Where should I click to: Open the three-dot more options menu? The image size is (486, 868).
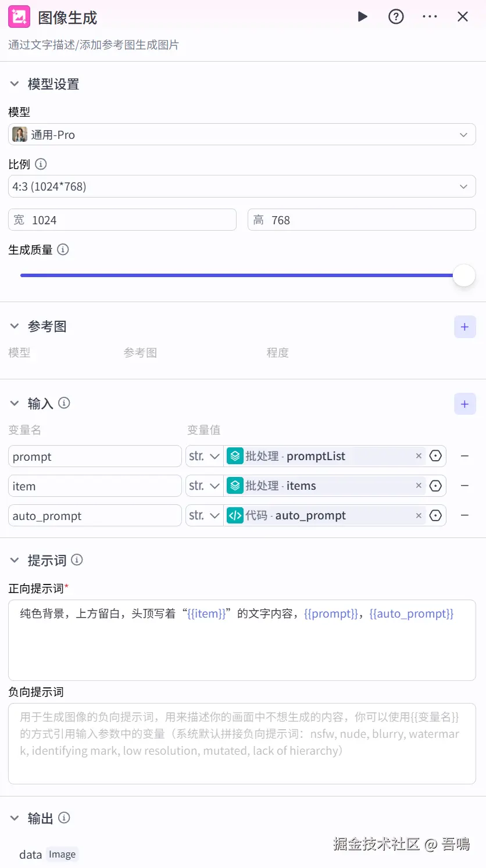click(x=430, y=17)
